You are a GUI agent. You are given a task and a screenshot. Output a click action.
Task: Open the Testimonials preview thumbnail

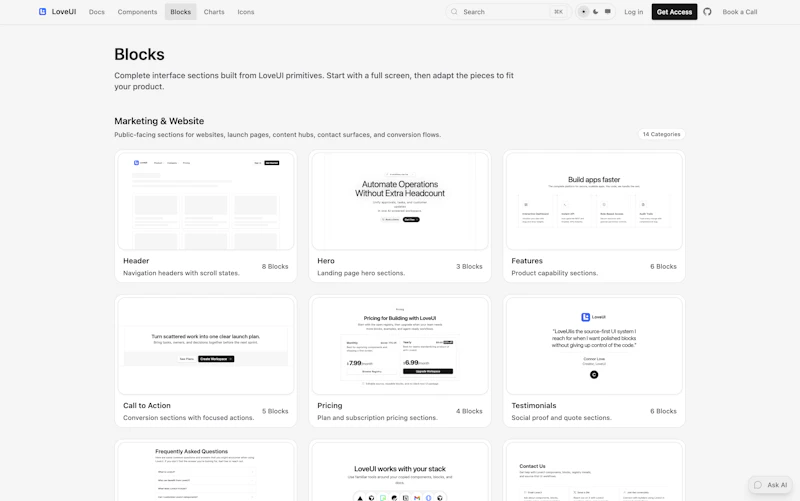point(594,346)
